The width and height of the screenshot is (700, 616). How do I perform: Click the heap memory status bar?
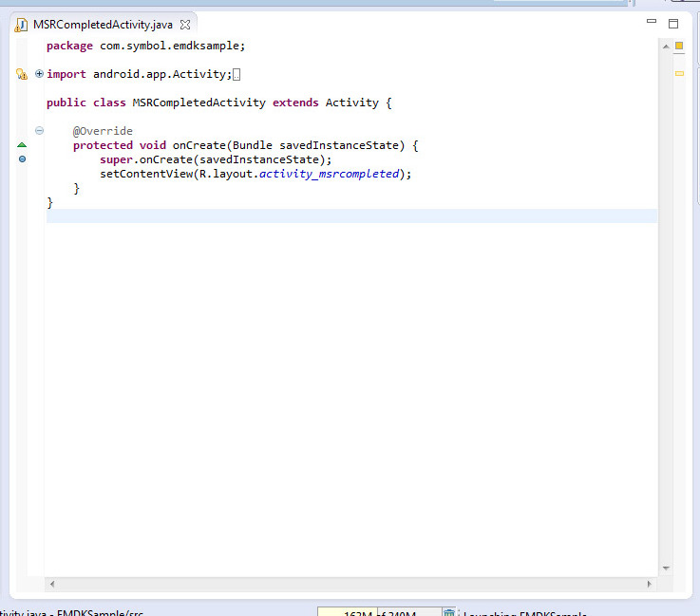(x=380, y=613)
